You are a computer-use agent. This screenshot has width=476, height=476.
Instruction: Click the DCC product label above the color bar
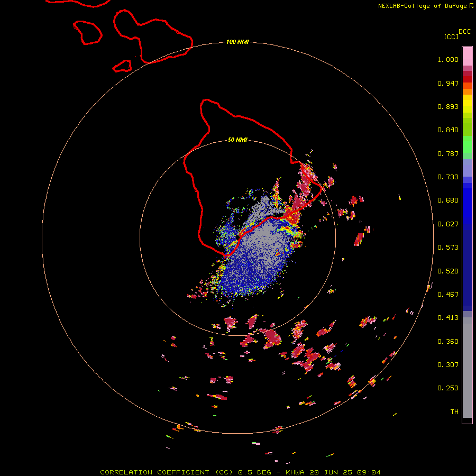tap(465, 32)
